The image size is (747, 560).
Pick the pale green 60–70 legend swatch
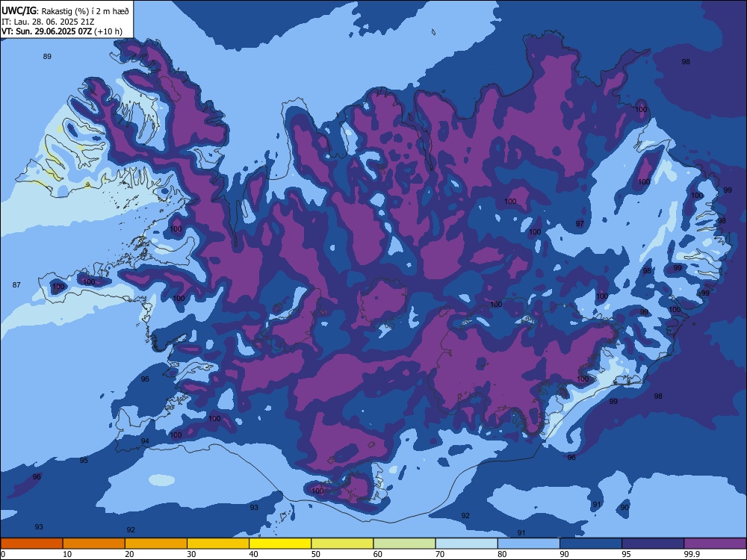click(x=404, y=544)
